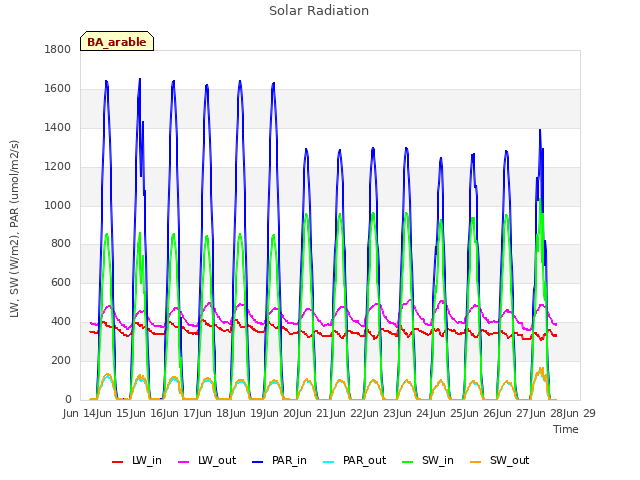Viewport: 640px width, 480px height.
Task: Click the LW_in red legend swatch
Action: (x=117, y=462)
